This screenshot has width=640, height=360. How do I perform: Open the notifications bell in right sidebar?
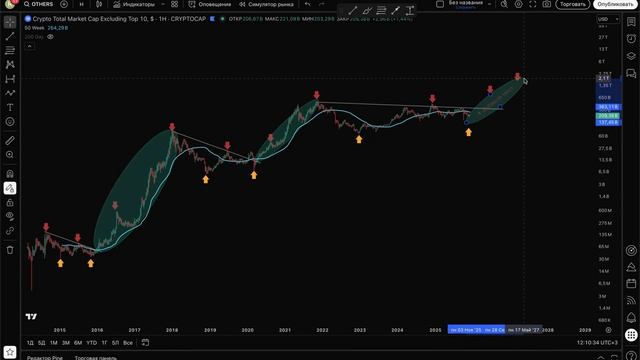[631, 318]
